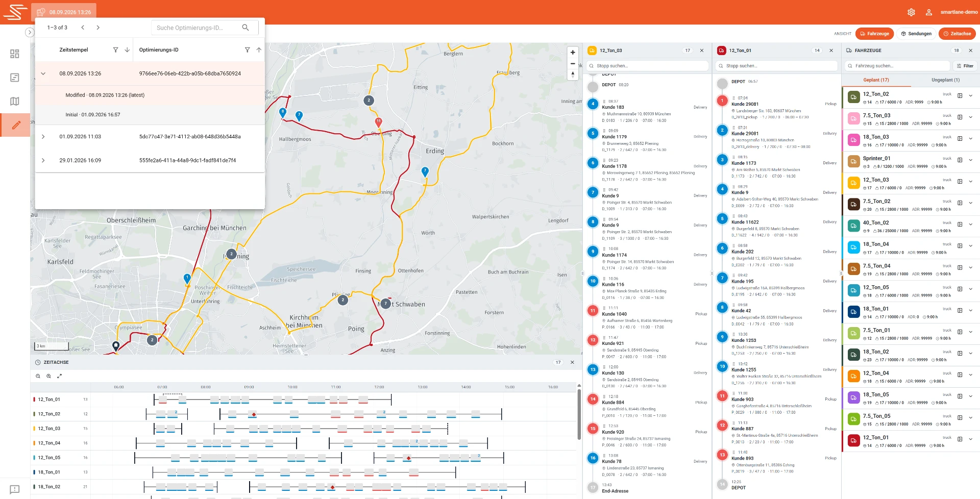Click Stopp suchen field in 12_Ton_01 panel
The width and height of the screenshot is (980, 499).
click(x=777, y=66)
